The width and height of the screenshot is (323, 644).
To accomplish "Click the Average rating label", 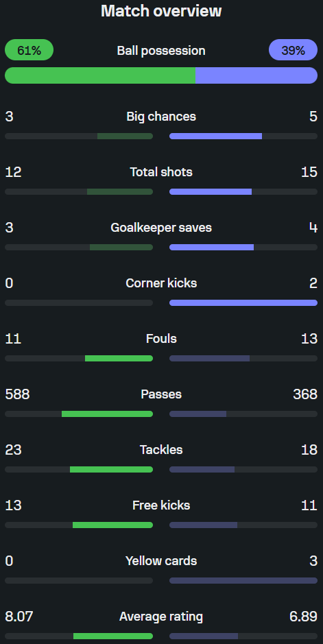I will pos(161,617).
